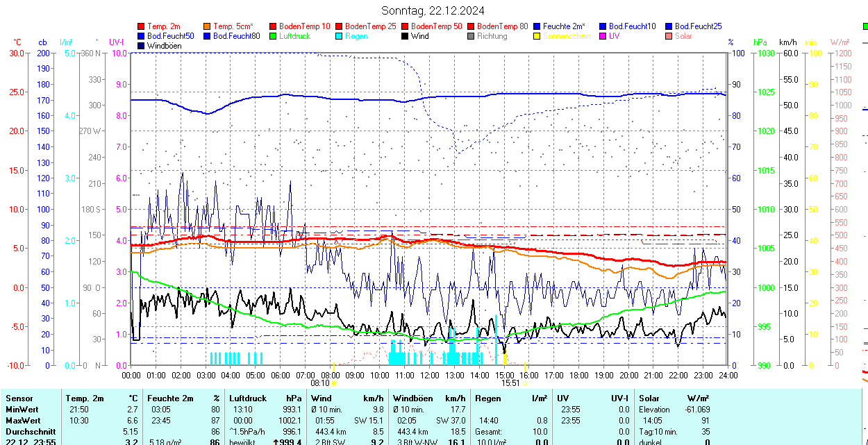The width and height of the screenshot is (868, 445).
Task: Select the yellow Sonnenschein legend marker
Action: tap(537, 36)
